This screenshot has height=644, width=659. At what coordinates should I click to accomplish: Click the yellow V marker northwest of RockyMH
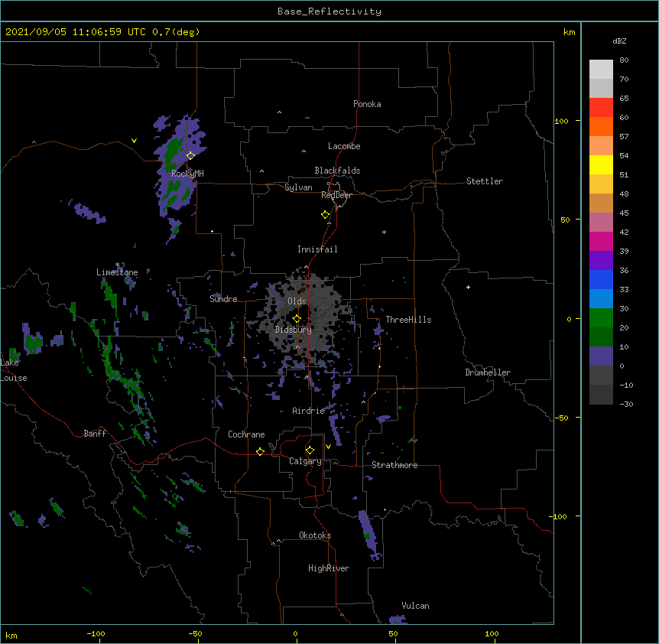tap(134, 141)
